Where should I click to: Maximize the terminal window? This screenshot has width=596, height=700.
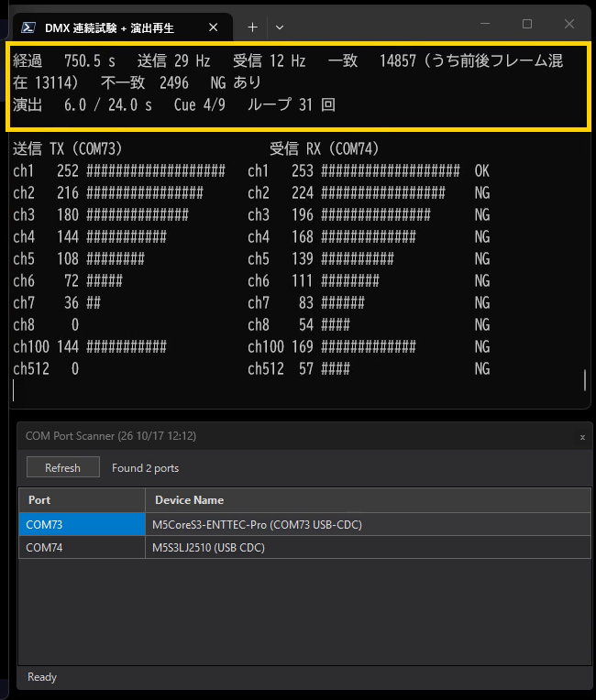tap(527, 24)
